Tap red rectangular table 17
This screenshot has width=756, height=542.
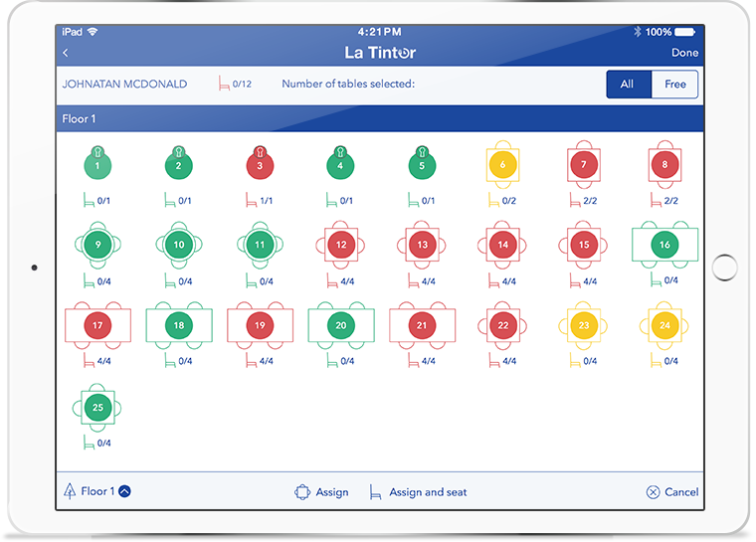(97, 325)
